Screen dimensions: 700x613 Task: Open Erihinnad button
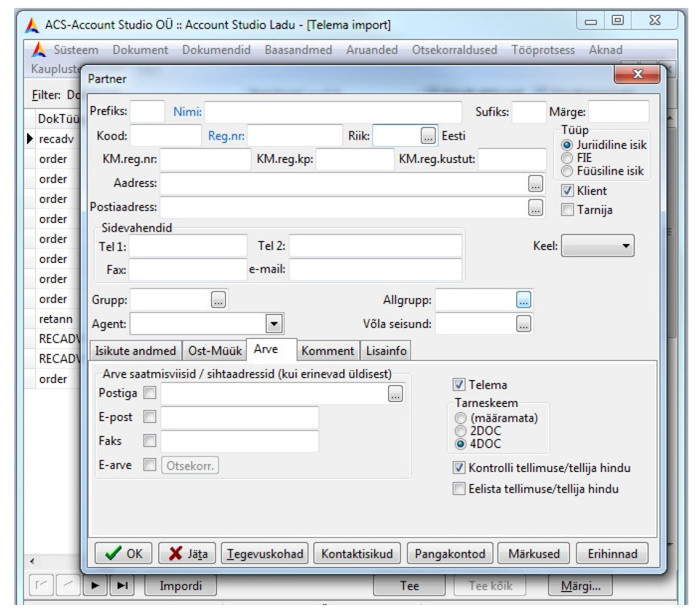[612, 554]
